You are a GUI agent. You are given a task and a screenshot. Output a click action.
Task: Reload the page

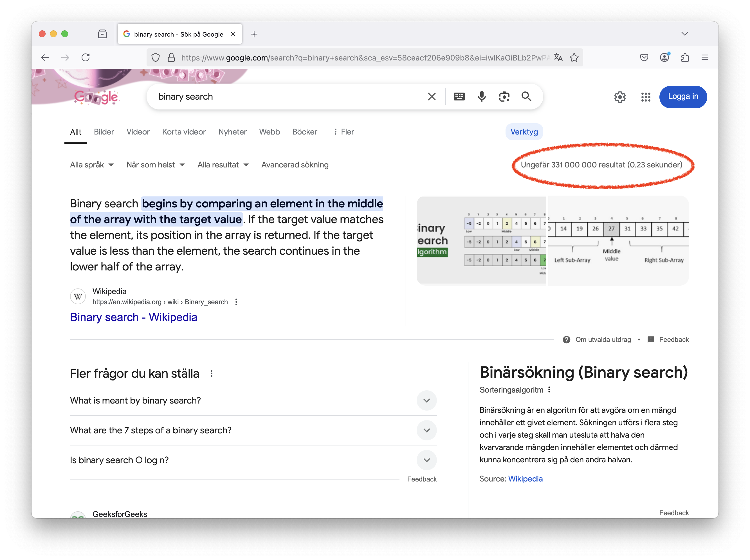coord(86,57)
